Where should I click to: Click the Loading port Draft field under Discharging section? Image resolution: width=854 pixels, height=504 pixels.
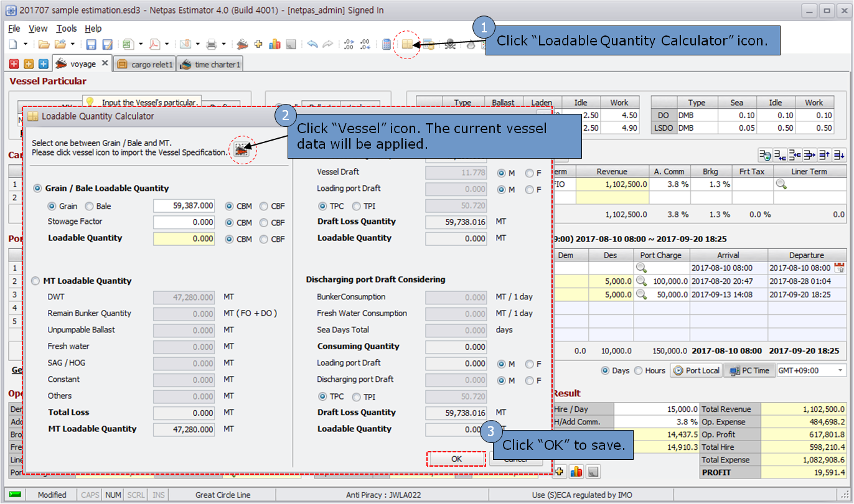click(457, 363)
